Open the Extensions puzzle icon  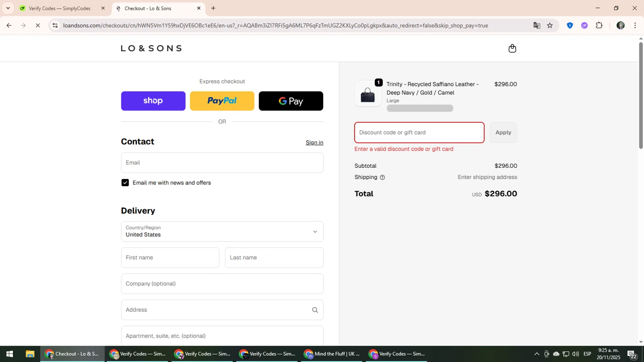(x=599, y=25)
